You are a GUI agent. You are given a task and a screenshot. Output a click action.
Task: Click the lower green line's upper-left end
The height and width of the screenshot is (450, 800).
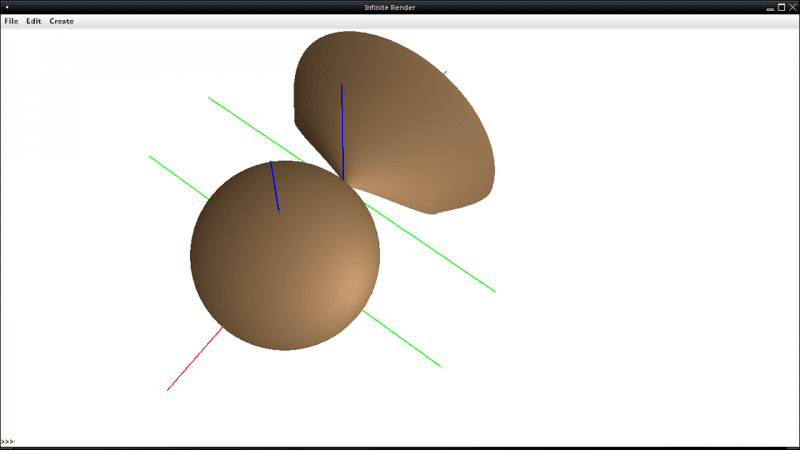pyautogui.click(x=152, y=158)
